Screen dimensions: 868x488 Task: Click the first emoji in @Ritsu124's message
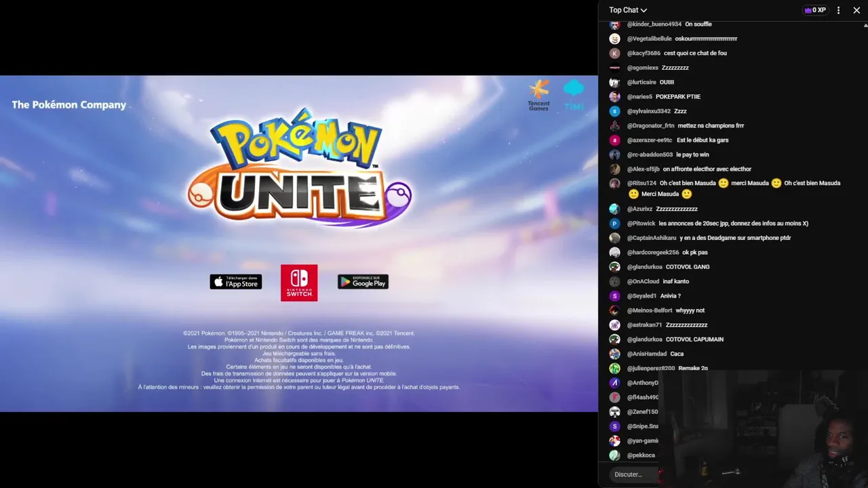coord(724,184)
